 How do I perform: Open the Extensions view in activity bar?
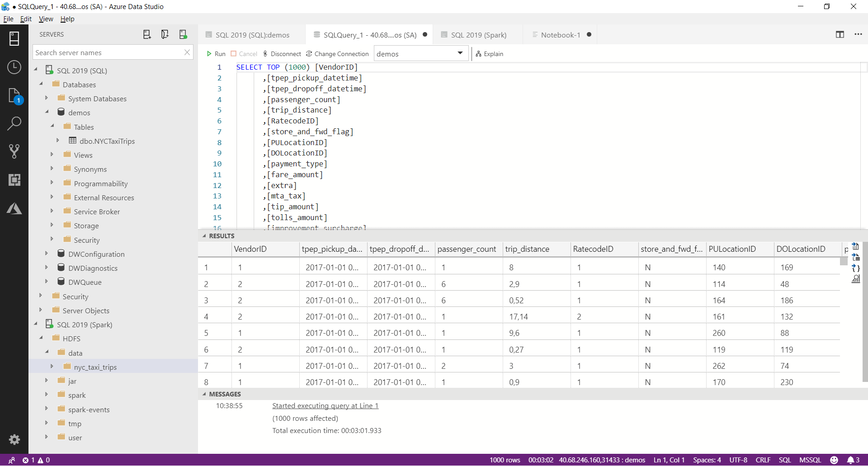(x=14, y=180)
